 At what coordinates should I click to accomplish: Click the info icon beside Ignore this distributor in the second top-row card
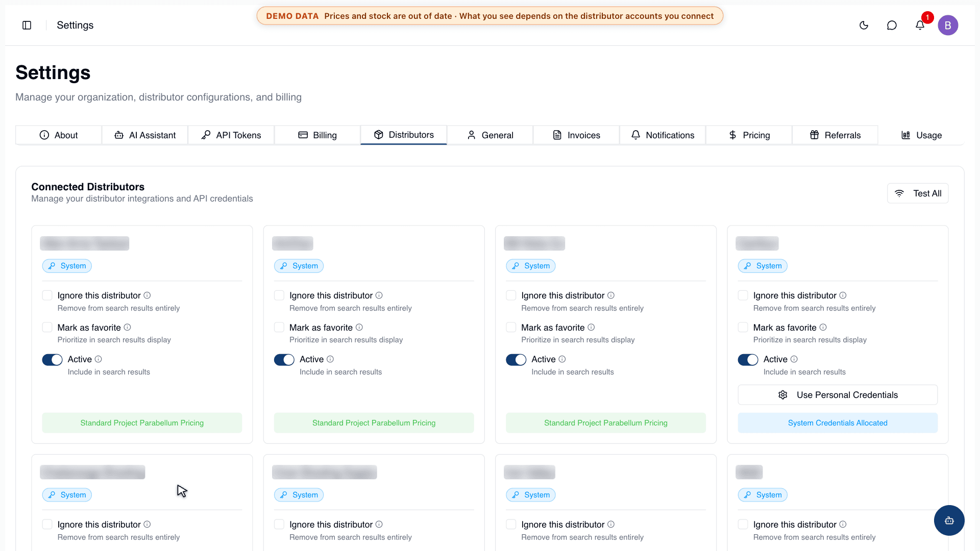(x=379, y=295)
